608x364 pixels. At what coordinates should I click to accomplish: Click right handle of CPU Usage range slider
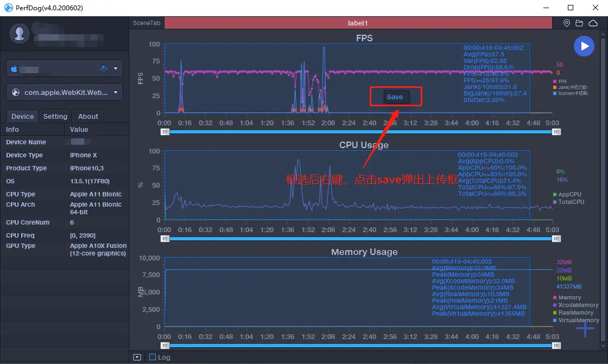[556, 239]
